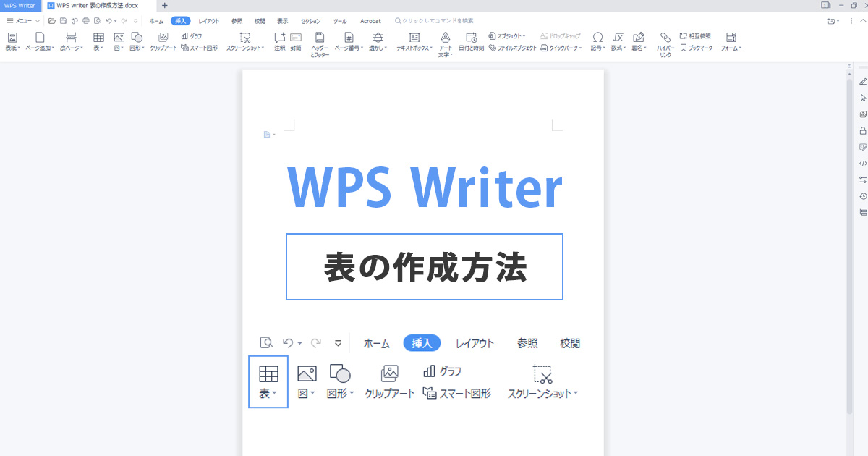Insert a ファイルオブジェクト (file object)
Image resolution: width=868 pixels, height=456 pixels.
click(513, 48)
